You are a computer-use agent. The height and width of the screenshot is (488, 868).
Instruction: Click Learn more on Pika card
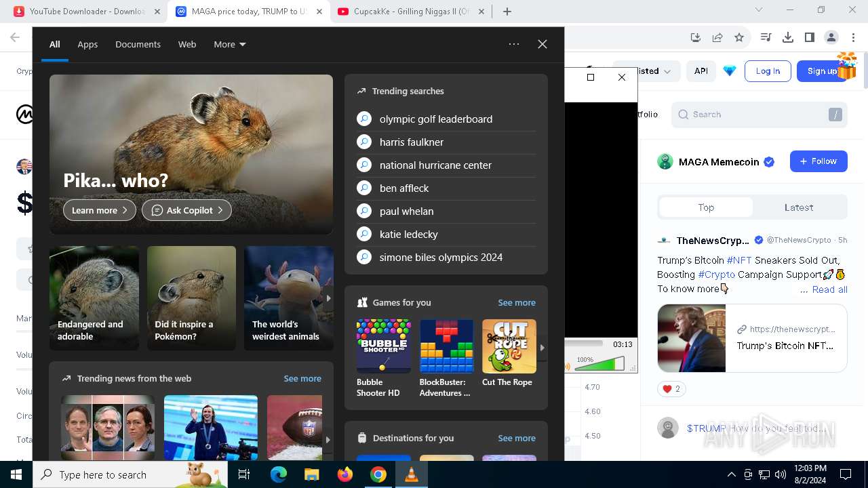click(x=100, y=210)
